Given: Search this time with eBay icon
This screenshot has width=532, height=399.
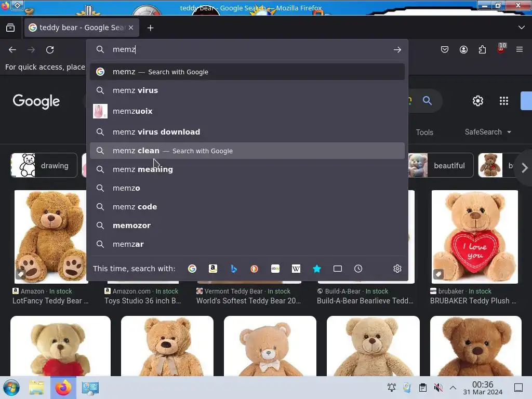Looking at the screenshot, I should tap(275, 269).
